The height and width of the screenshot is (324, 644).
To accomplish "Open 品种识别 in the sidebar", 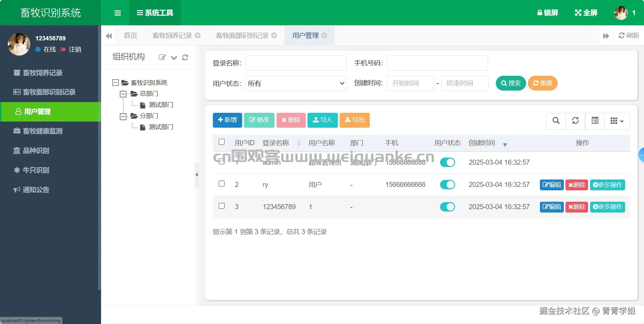I will coord(51,151).
